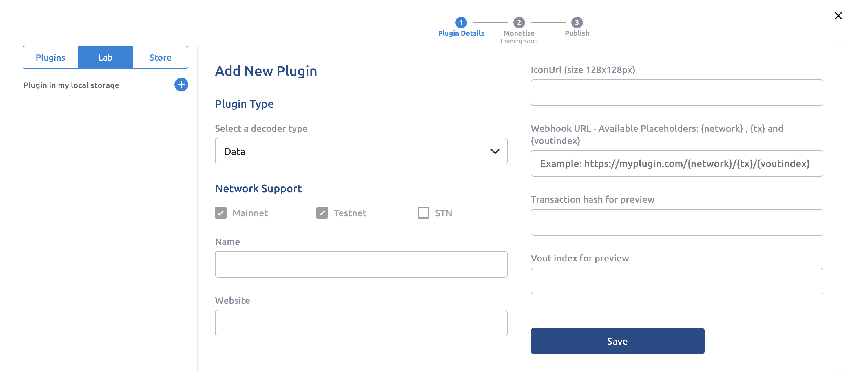
Task: Click the Vout index for preview field
Action: tap(676, 281)
